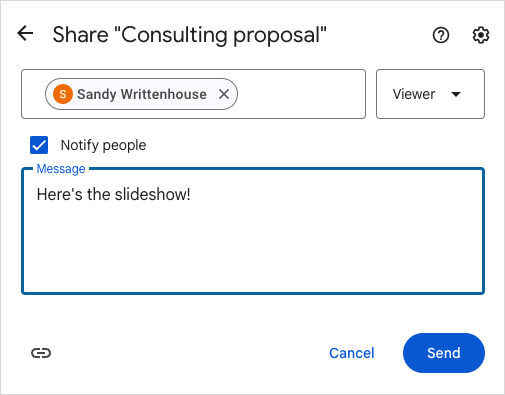
Task: Copy link using the chain icon
Action: [x=41, y=353]
